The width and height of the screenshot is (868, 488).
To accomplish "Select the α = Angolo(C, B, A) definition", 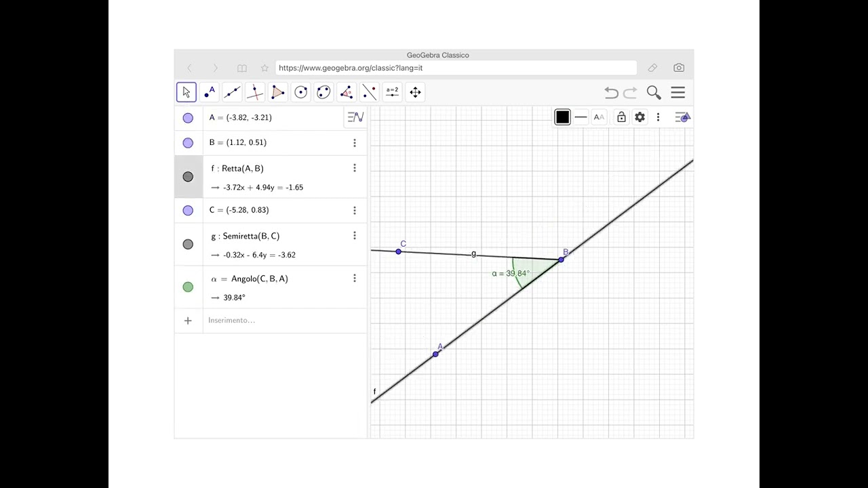I will click(x=250, y=279).
